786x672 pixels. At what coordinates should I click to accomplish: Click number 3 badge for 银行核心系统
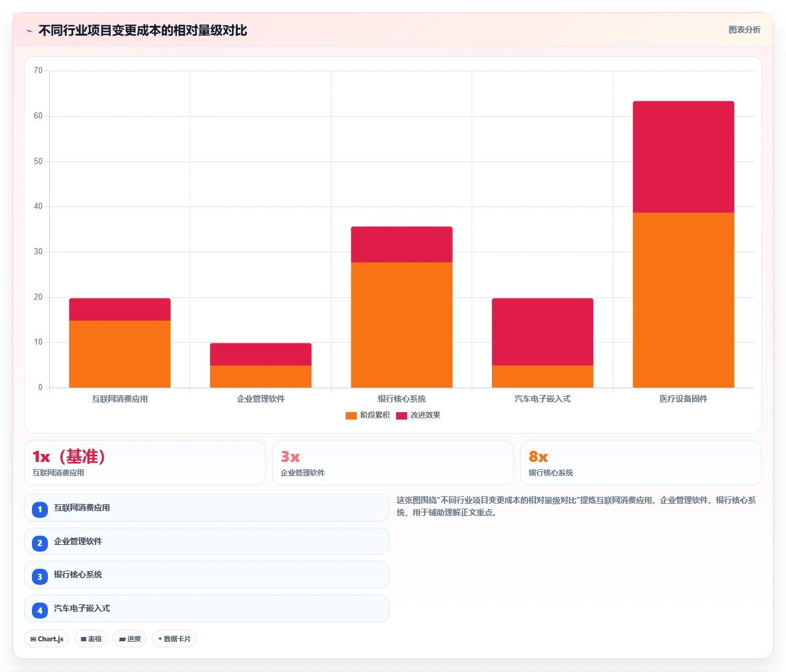click(x=40, y=576)
